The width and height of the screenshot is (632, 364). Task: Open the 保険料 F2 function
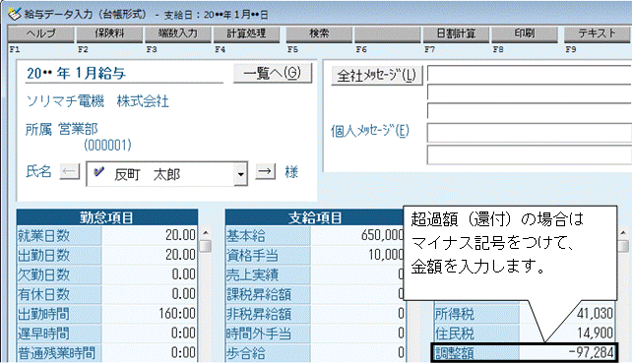coord(109,33)
